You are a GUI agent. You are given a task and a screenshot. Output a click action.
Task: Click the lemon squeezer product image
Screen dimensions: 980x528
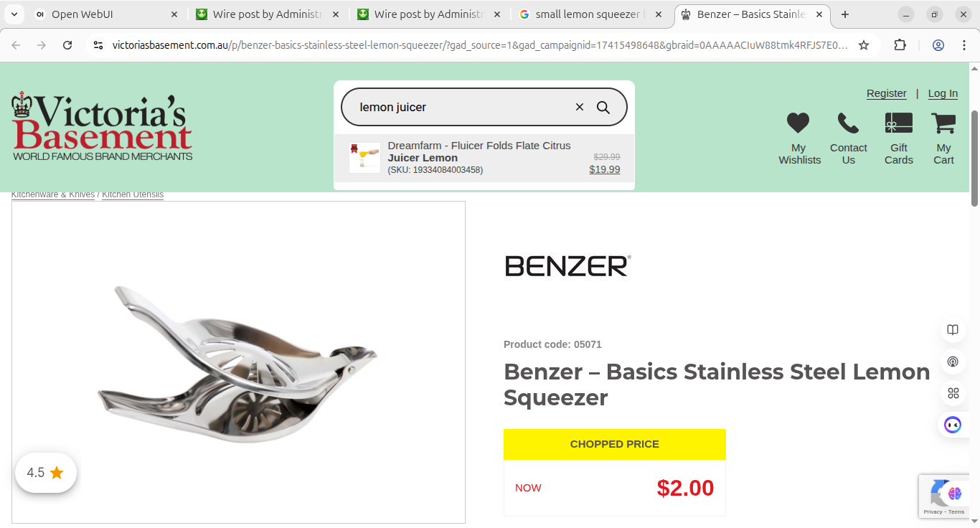point(238,362)
